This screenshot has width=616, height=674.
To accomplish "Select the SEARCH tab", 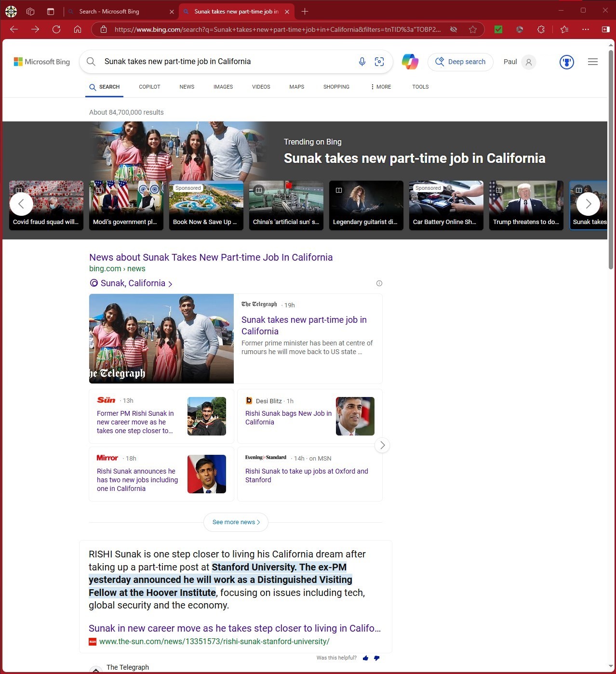I will click(104, 87).
